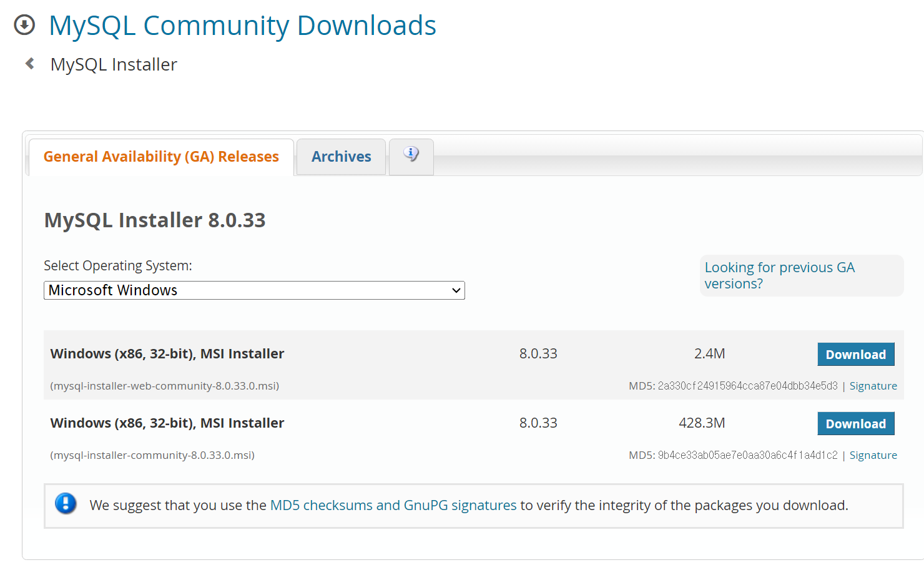Click version 8.0.33 in the 428.3M row
Screen dimensions: 924x570
point(538,423)
